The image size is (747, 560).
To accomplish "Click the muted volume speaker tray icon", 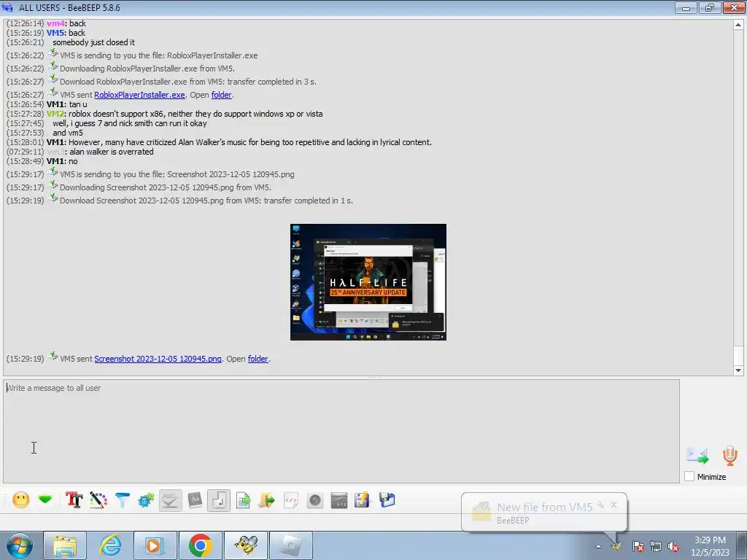I will point(673,546).
